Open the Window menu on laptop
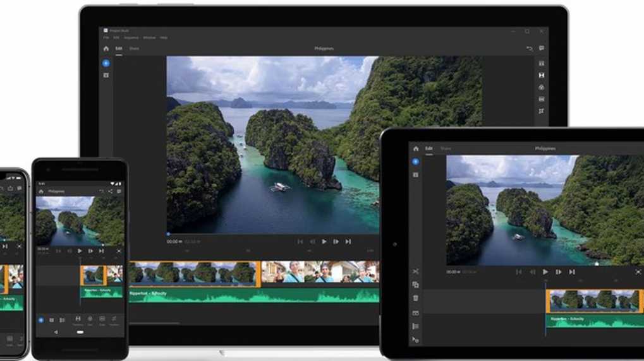 (x=150, y=38)
